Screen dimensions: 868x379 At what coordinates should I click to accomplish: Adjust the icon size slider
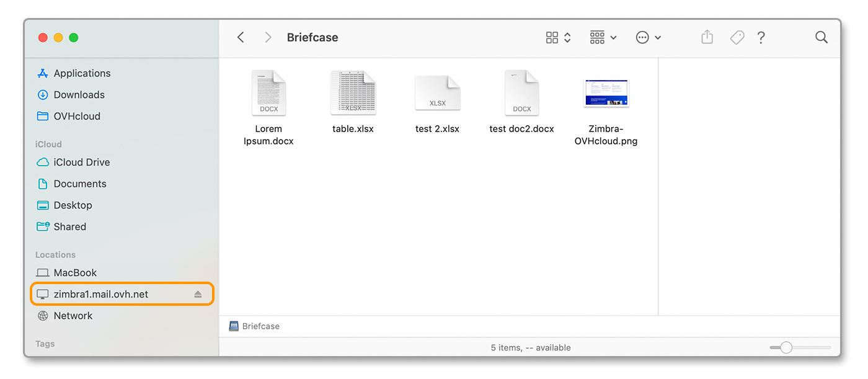click(786, 348)
